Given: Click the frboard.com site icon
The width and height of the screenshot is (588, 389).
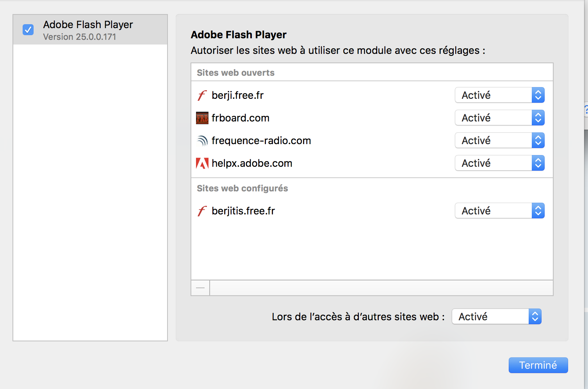Looking at the screenshot, I should (202, 118).
